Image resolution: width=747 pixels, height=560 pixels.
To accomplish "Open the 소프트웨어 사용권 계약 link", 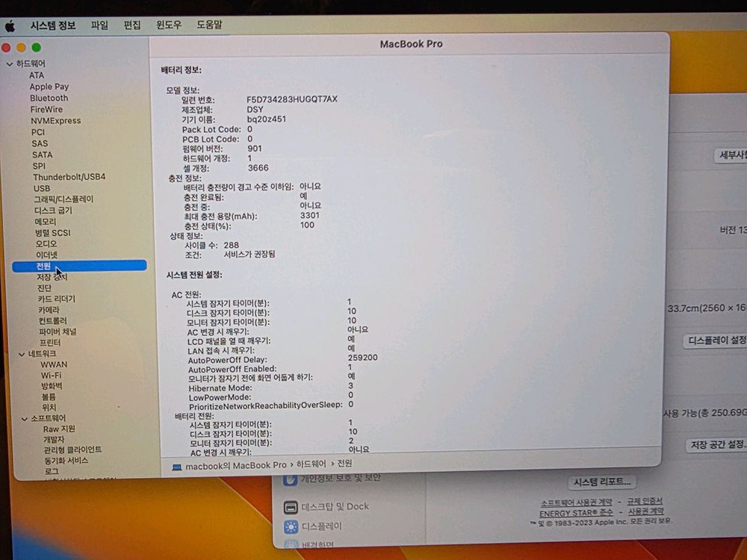I will click(x=577, y=503).
